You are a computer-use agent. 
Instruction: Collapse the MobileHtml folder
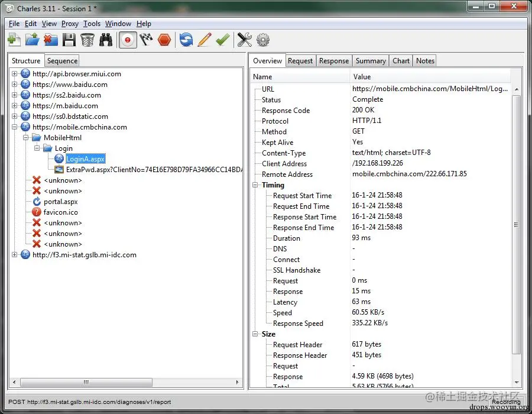pos(25,137)
